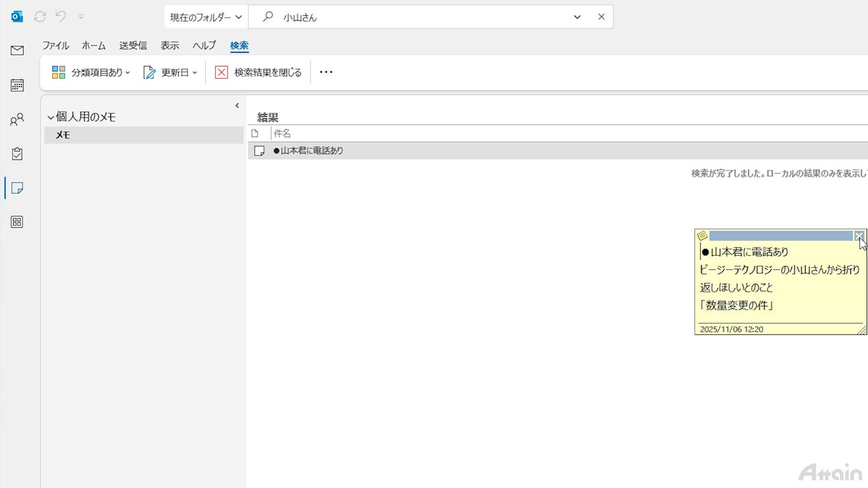Click the Undo arrow in title bar
Screen dimensions: 868x488
pos(61,17)
